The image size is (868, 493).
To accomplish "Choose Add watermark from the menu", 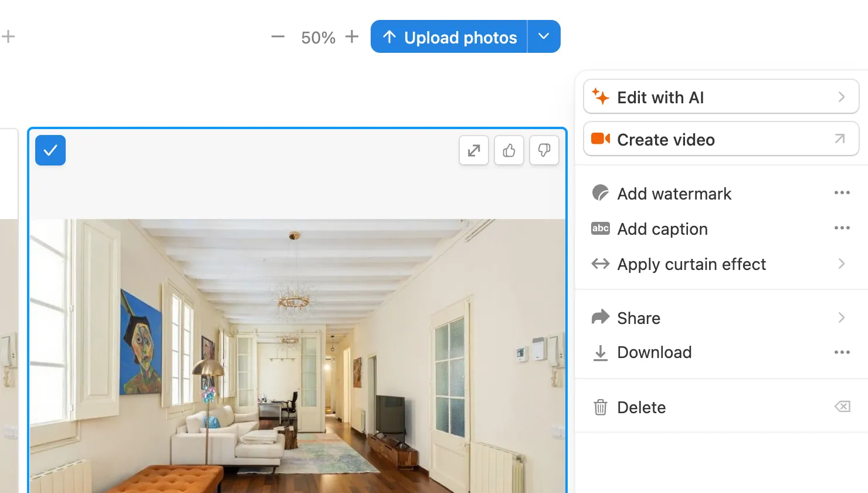I will [x=721, y=194].
